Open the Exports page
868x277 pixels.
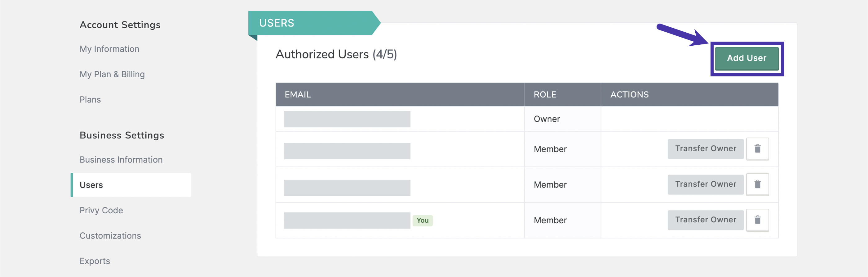coord(95,261)
